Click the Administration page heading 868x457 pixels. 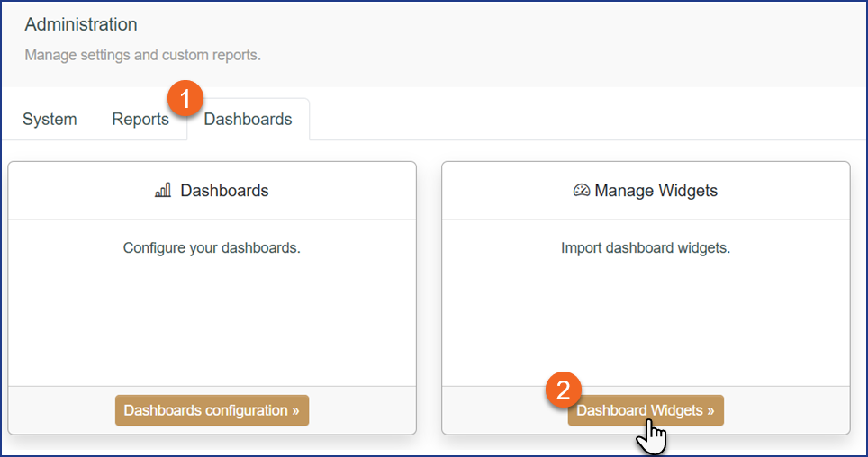click(x=81, y=24)
